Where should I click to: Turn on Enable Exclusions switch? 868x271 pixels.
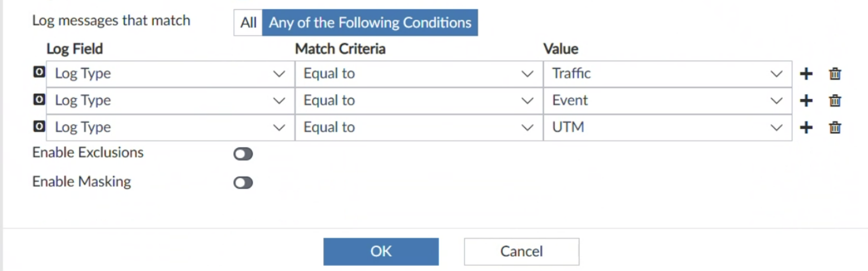243,154
